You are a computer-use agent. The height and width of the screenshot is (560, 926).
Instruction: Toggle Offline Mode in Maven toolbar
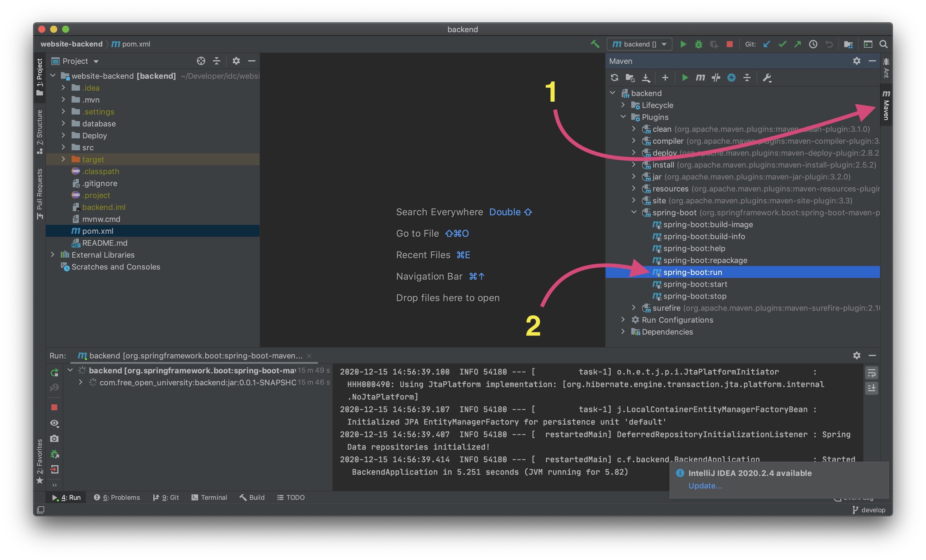tap(716, 78)
